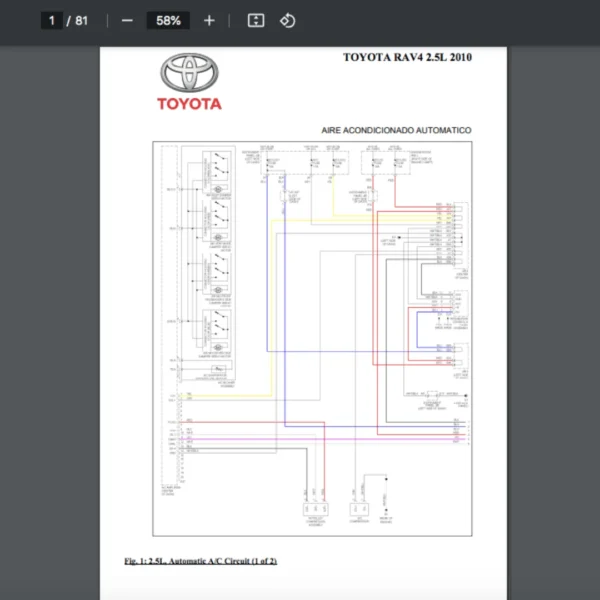600x600 pixels.
Task: Click the zoom in plus icon
Action: (x=209, y=21)
